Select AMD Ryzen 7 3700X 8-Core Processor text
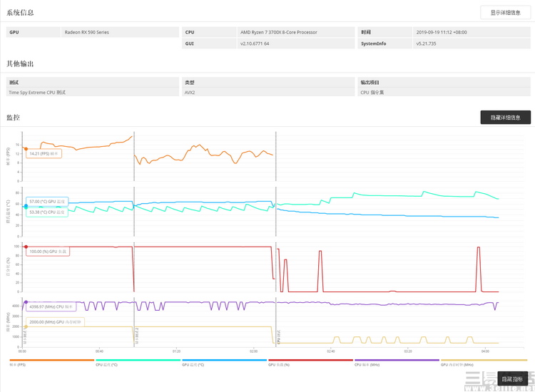The width and height of the screenshot is (535, 392). tap(278, 32)
